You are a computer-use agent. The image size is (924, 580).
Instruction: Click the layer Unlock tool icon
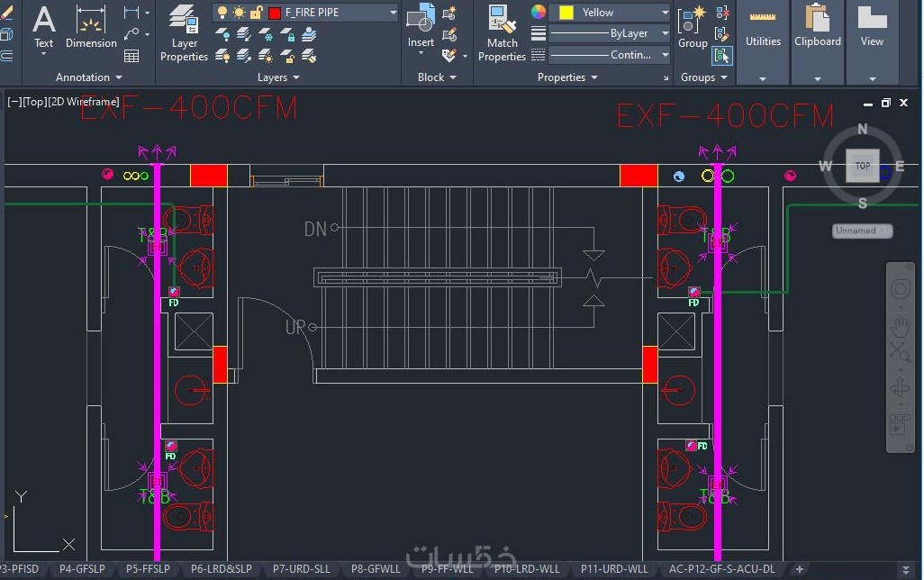[287, 56]
